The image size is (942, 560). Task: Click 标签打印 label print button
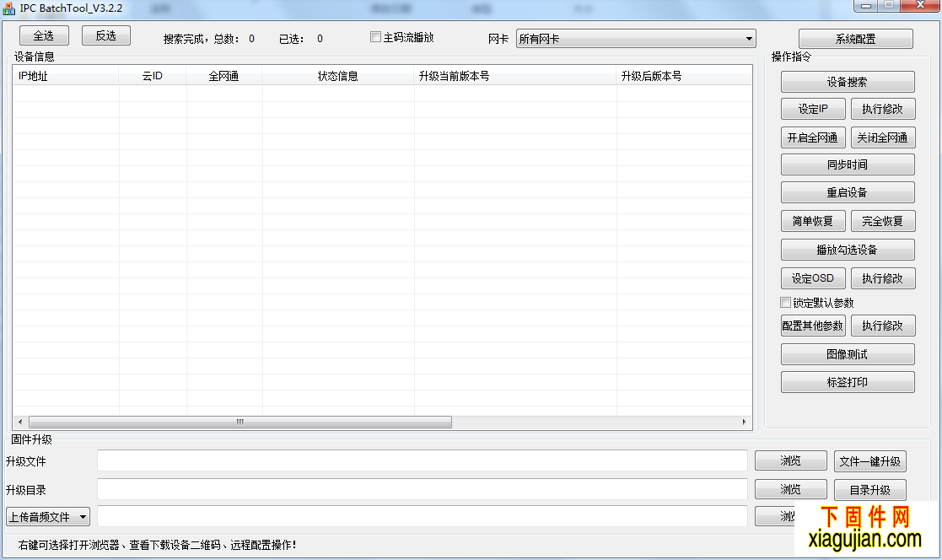[x=848, y=382]
